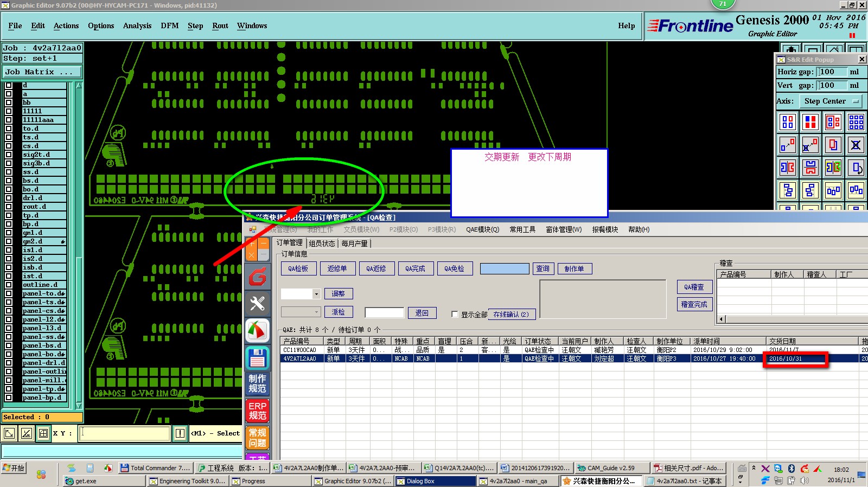868x487 pixels.
Task: Open the 常规问题 sidebar icon
Action: tap(257, 438)
